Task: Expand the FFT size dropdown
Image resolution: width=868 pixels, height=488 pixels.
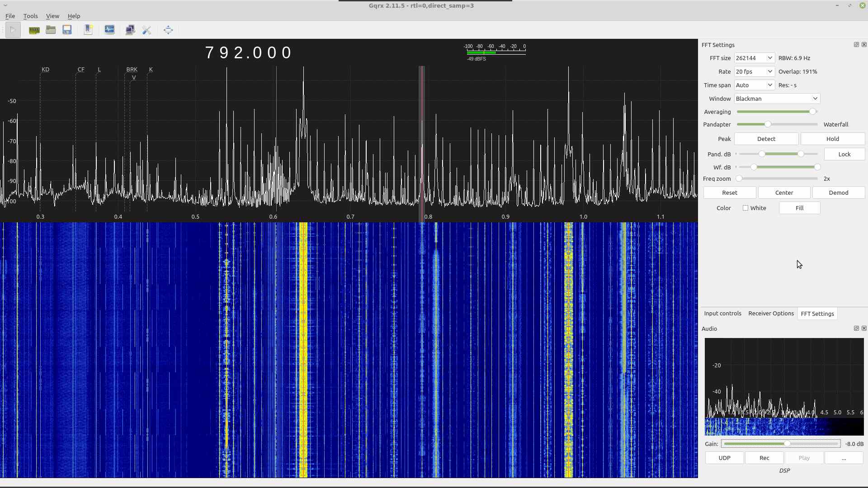Action: coord(754,58)
